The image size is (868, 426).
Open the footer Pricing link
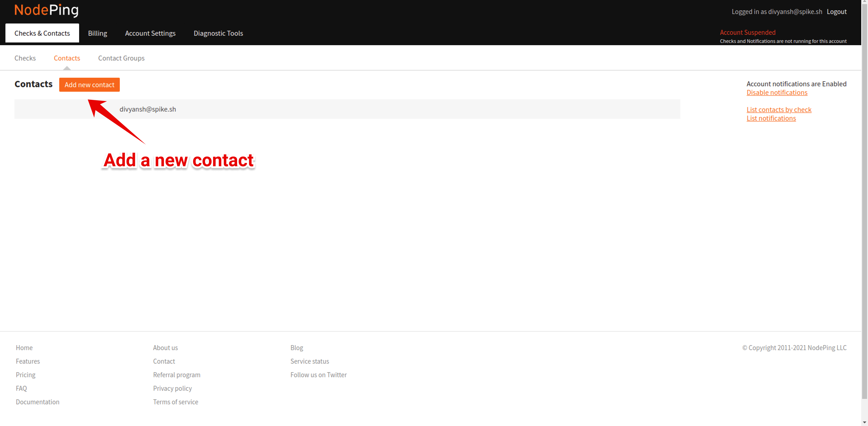coord(26,375)
